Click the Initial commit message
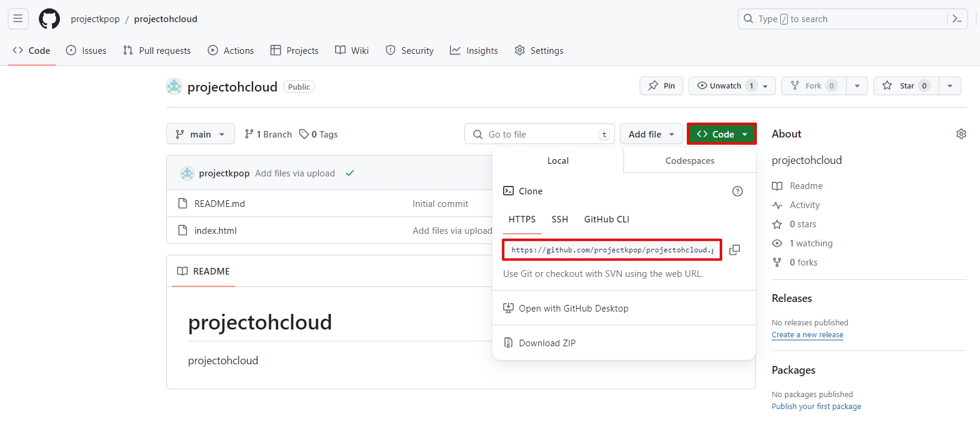The height and width of the screenshot is (421, 980). click(x=440, y=204)
